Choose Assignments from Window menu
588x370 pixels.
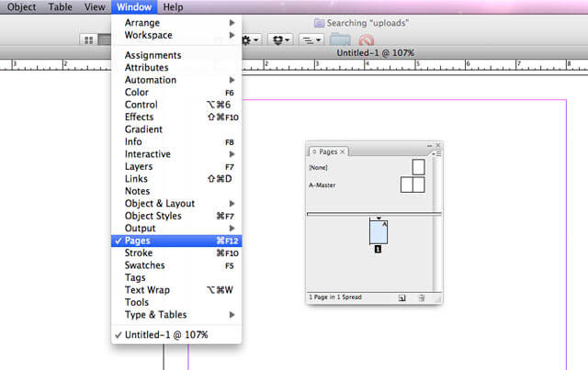click(176, 55)
